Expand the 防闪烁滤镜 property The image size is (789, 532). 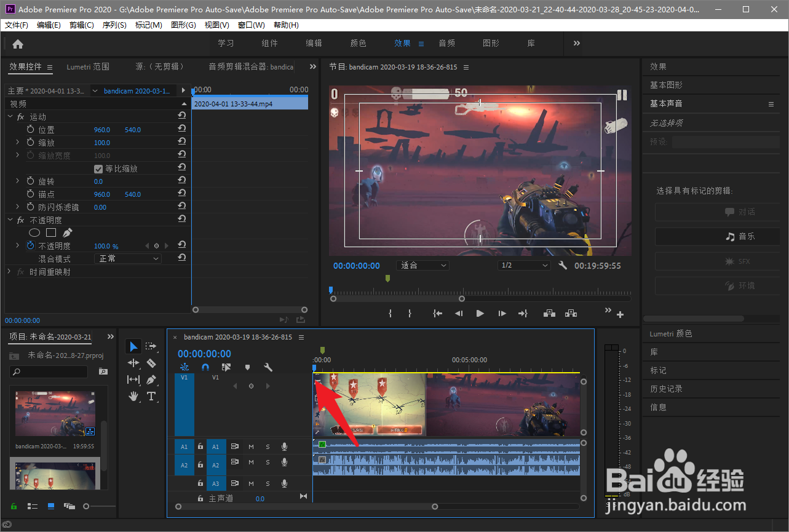(x=18, y=207)
